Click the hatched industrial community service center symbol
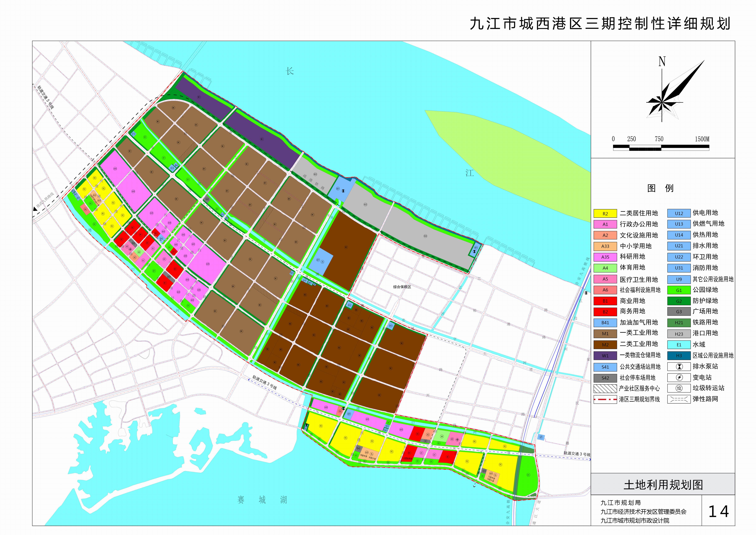The height and width of the screenshot is (535, 756). click(605, 388)
